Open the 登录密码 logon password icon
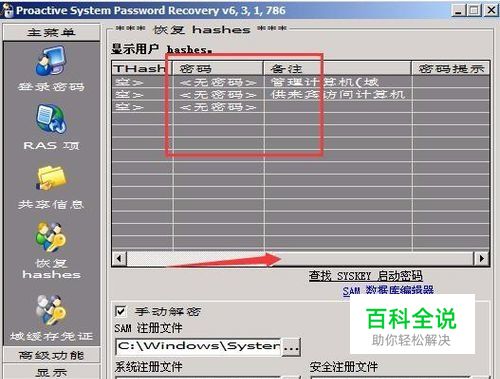The width and height of the screenshot is (500, 379). pyautogui.click(x=51, y=61)
